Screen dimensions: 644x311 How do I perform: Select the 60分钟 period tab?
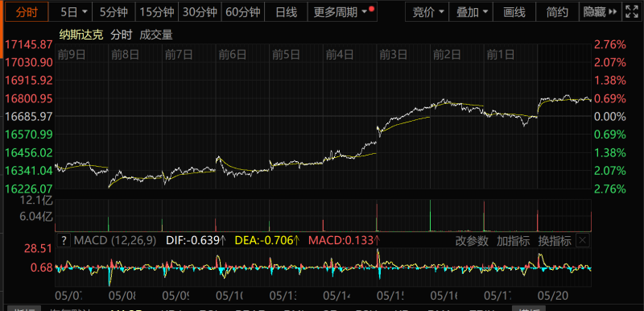coord(243,12)
